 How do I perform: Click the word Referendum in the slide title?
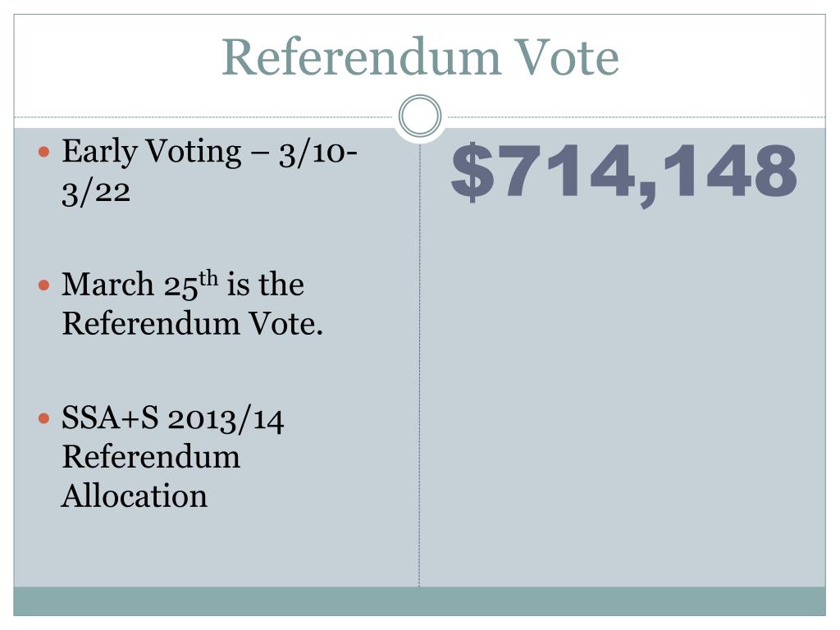click(x=362, y=57)
